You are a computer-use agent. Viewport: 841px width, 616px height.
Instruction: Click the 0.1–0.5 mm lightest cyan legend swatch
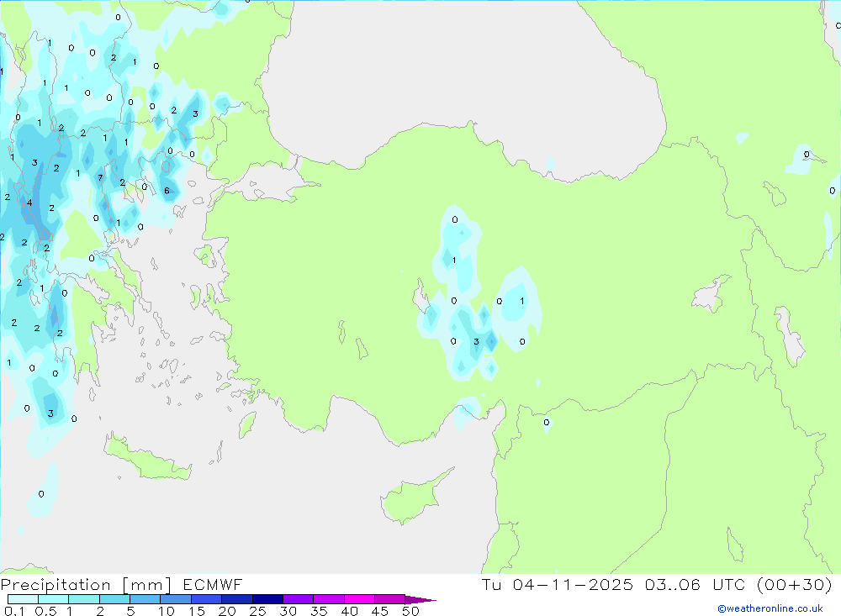point(23,599)
